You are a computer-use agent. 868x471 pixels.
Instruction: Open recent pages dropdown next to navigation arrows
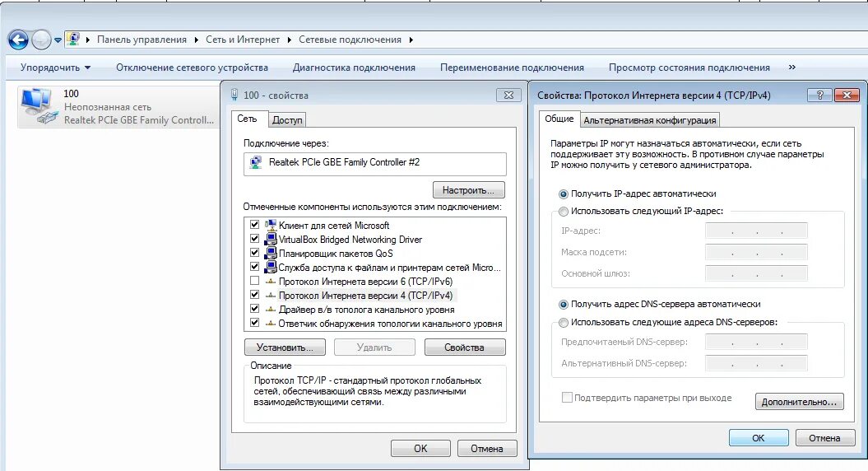pos(58,40)
